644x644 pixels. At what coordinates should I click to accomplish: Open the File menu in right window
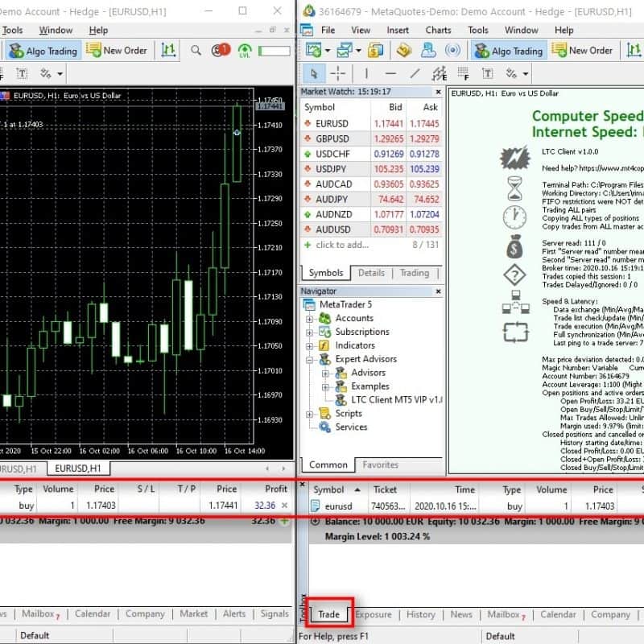[x=328, y=30]
